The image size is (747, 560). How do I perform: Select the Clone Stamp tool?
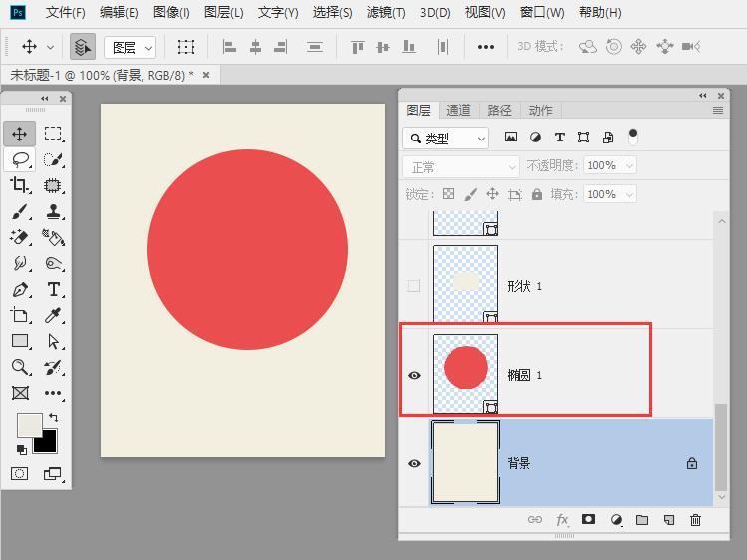coord(54,211)
